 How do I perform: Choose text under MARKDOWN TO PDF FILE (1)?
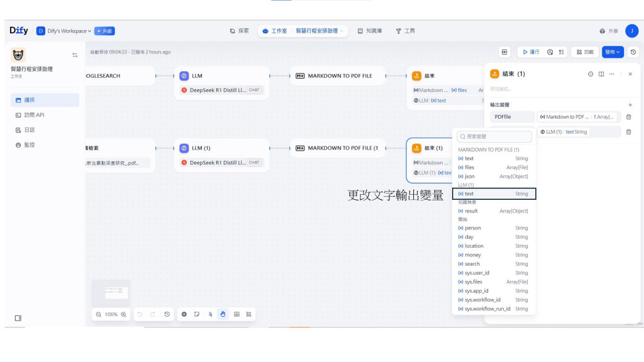click(493, 158)
